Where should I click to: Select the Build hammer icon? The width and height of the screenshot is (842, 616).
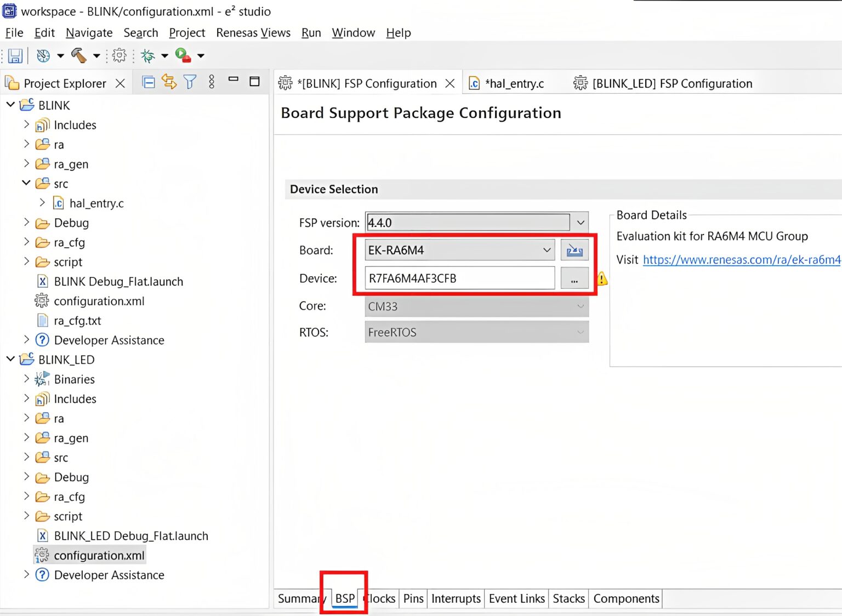click(78, 55)
